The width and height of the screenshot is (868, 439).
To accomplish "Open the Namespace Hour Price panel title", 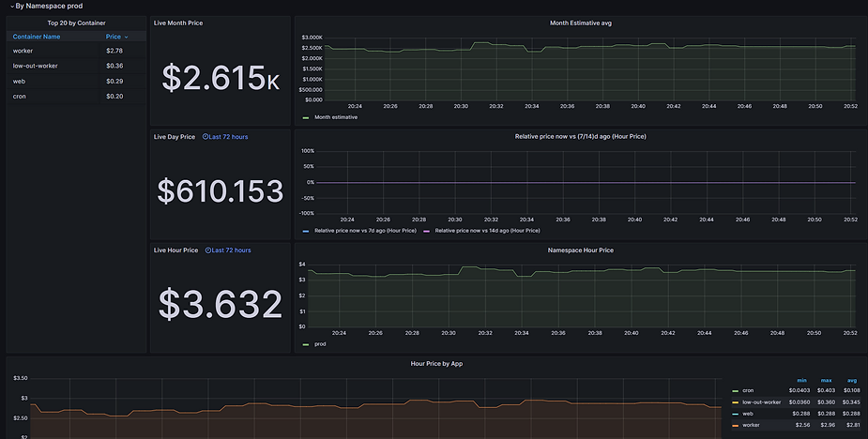I will tap(581, 250).
